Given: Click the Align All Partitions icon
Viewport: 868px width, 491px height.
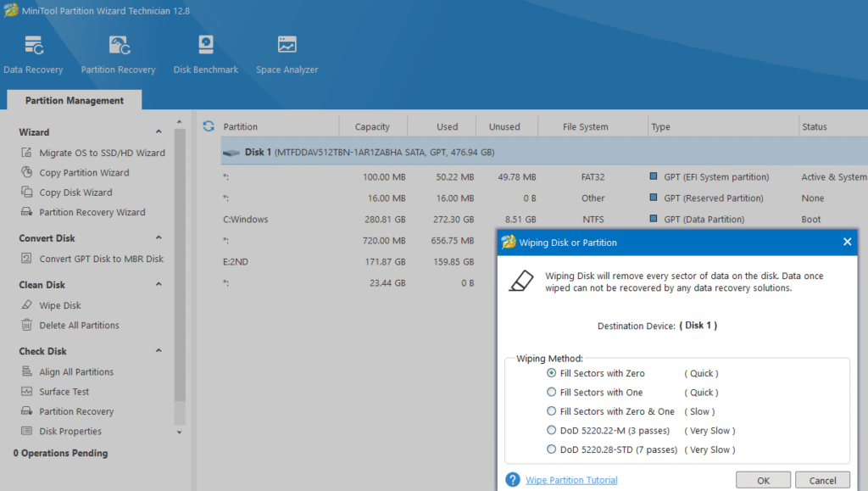Looking at the screenshot, I should (26, 371).
